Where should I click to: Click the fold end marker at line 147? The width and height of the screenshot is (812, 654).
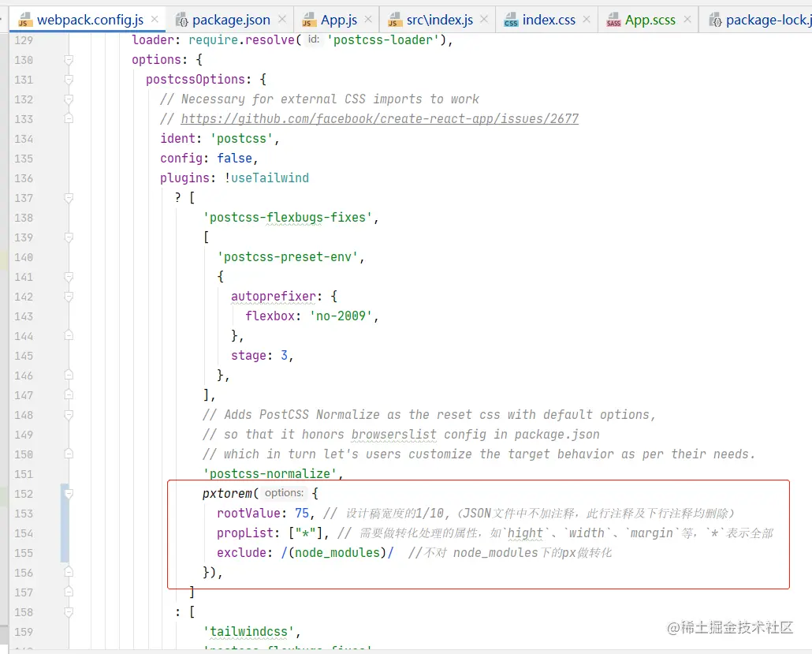pos(69,395)
